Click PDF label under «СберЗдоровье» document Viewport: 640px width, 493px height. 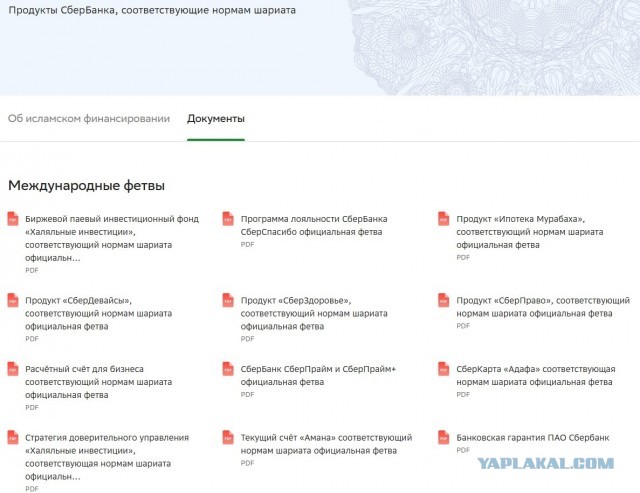247,339
